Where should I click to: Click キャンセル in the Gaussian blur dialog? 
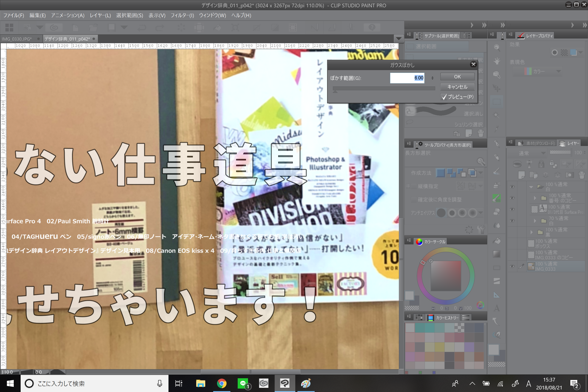click(x=457, y=87)
